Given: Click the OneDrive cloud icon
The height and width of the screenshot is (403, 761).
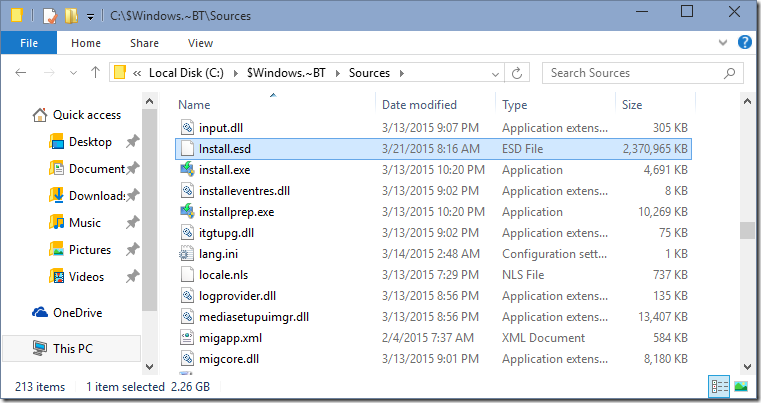Looking at the screenshot, I should pyautogui.click(x=39, y=312).
